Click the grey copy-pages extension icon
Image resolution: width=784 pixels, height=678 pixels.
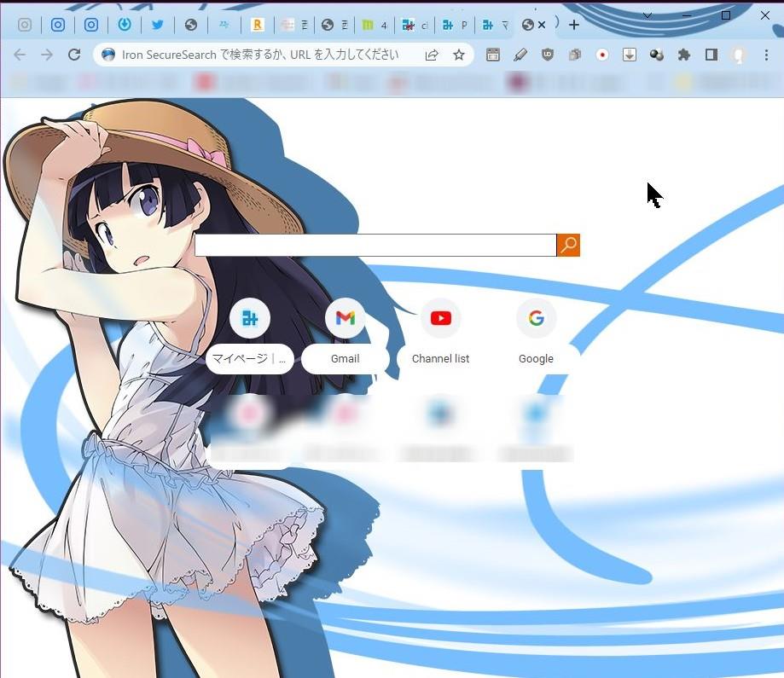(x=575, y=55)
